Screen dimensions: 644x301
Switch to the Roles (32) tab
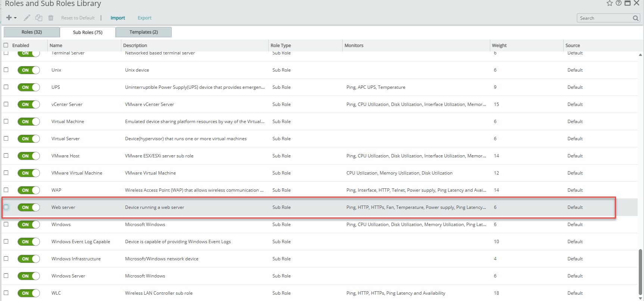32,32
